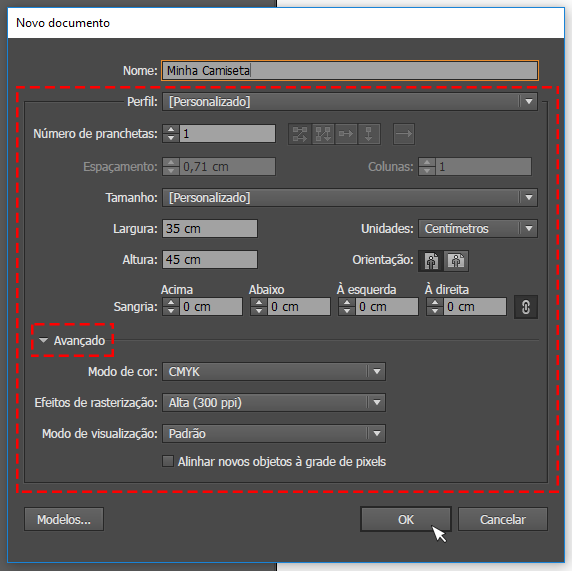Viewport: 572px width, 571px height.
Task: Open the Modo de cor CMYK dropdown
Action: click(274, 372)
